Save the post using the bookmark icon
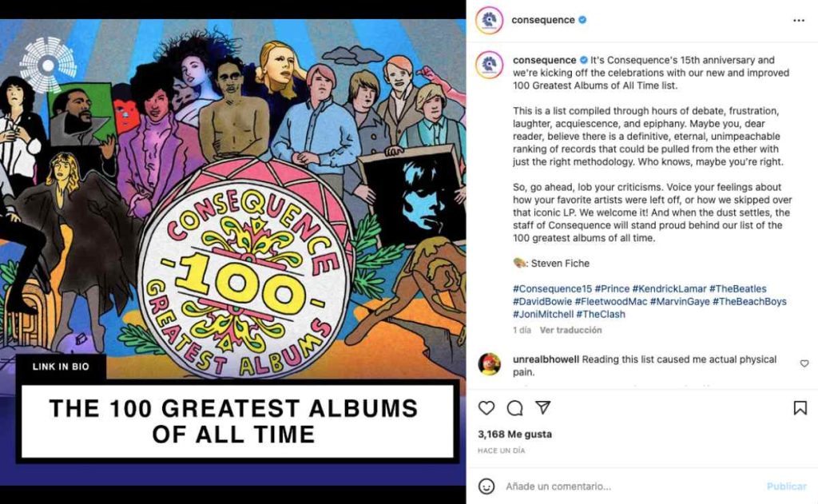Image resolution: width=818 pixels, height=504 pixels. [799, 408]
